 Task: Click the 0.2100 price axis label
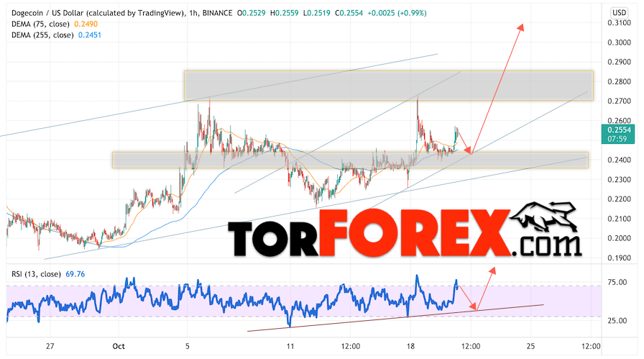619,219
